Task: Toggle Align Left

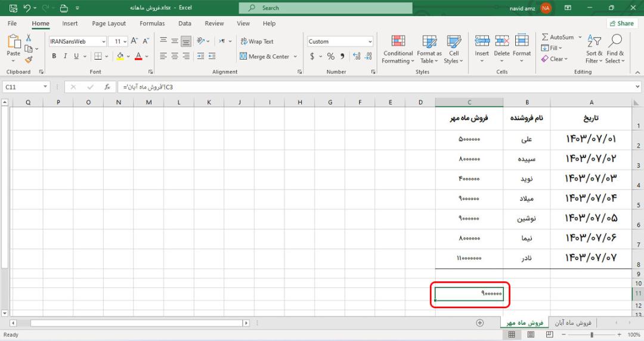Action: coord(163,56)
